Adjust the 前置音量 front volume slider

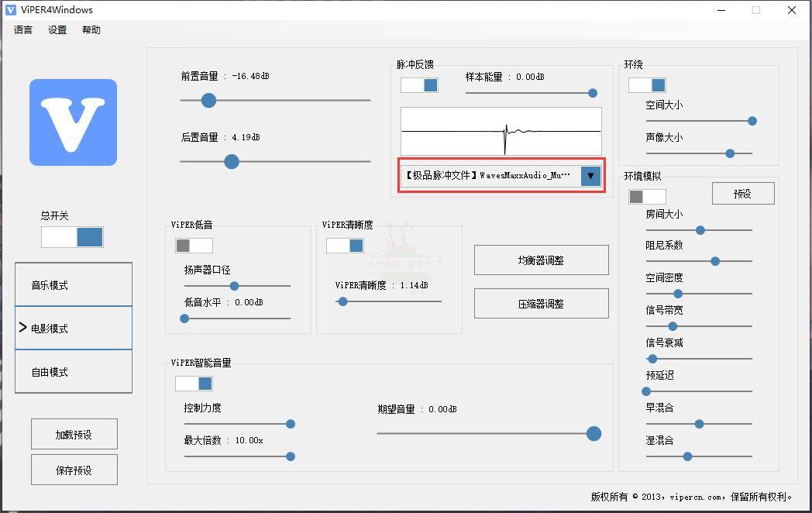click(208, 100)
